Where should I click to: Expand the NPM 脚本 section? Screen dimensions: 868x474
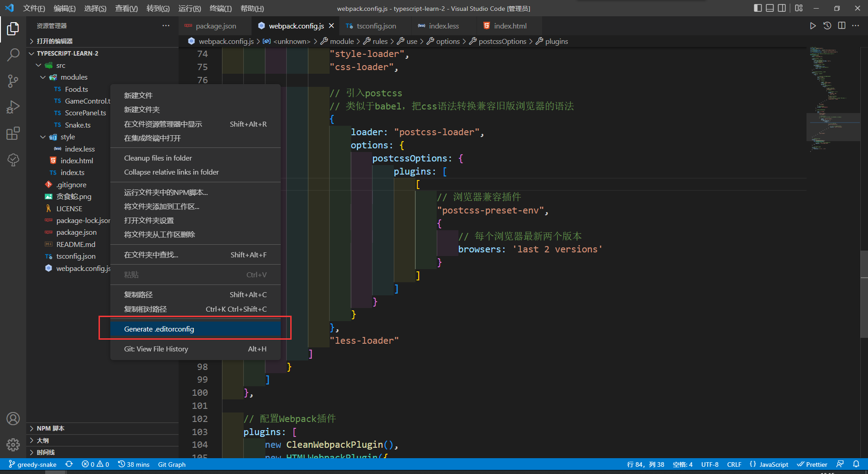(x=102, y=428)
